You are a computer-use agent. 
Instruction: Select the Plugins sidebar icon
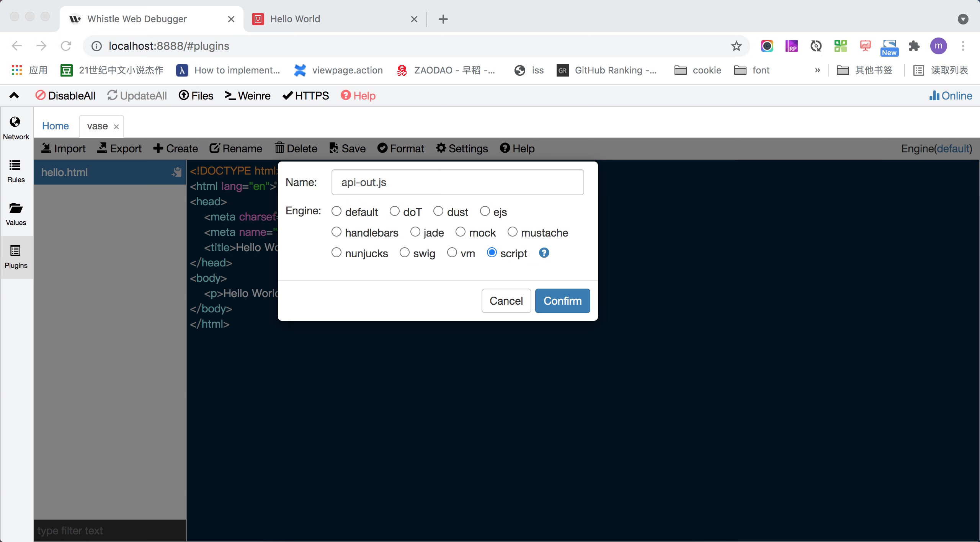[16, 256]
